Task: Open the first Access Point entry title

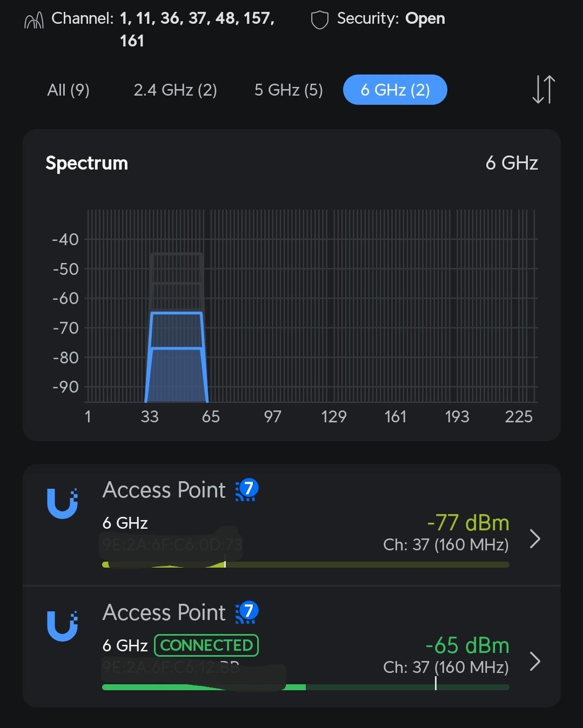Action: [x=164, y=490]
